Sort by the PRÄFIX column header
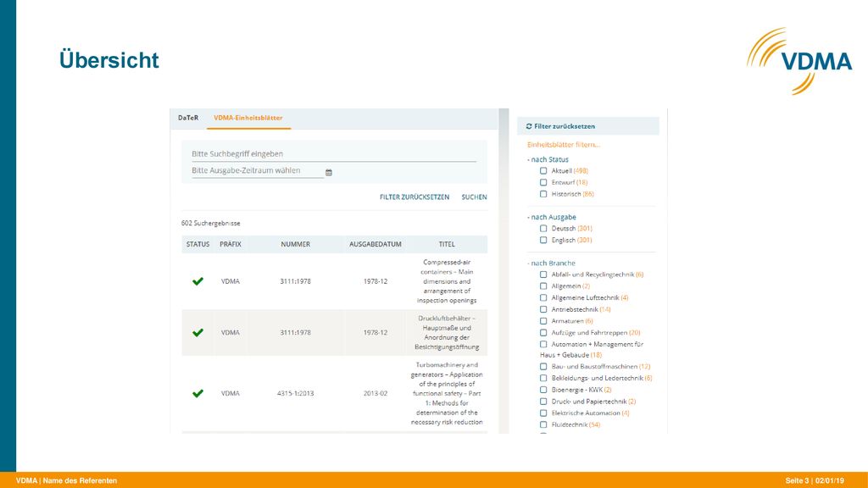This screenshot has height=488, width=868. pyautogui.click(x=231, y=244)
